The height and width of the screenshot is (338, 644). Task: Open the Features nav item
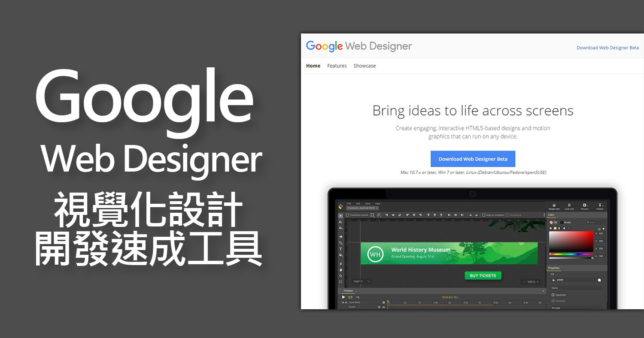click(x=337, y=66)
